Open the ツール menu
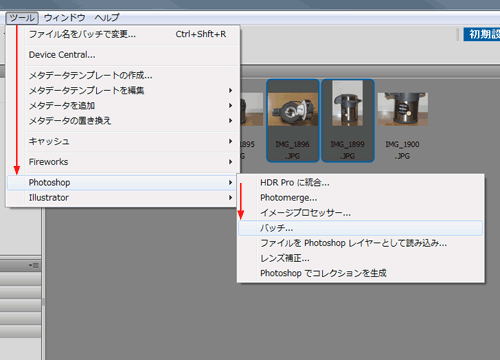Viewport: 500px width, 360px height. point(22,18)
